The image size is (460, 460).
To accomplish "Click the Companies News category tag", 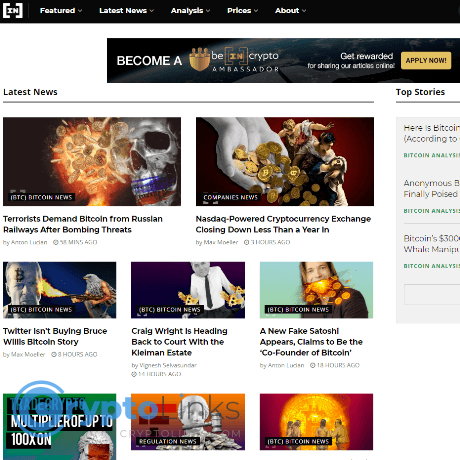I will coord(231,197).
